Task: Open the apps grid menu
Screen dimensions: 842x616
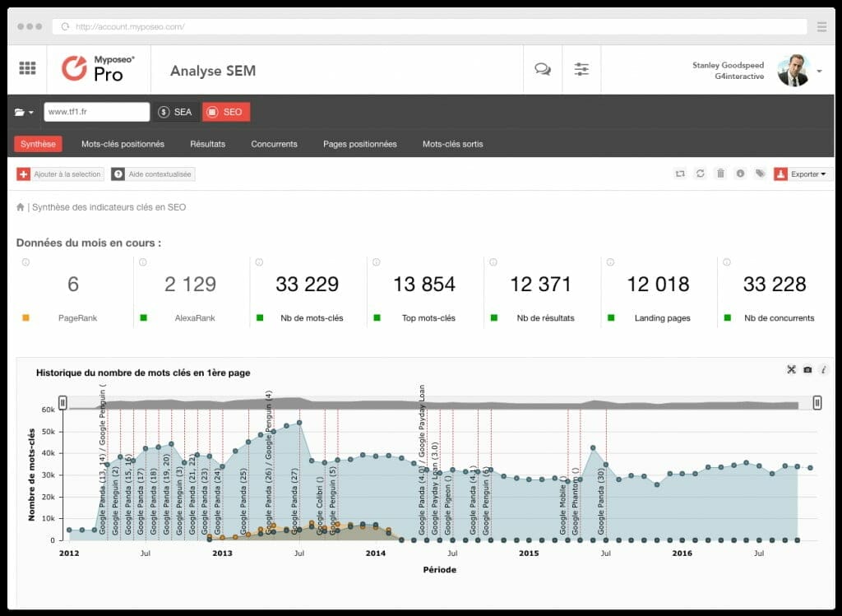Action: [x=27, y=68]
